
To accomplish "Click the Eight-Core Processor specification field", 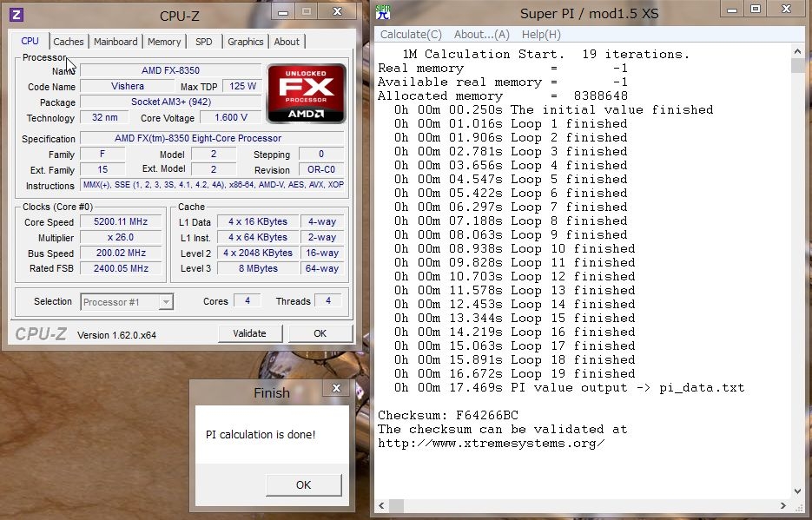I will pyautogui.click(x=212, y=138).
